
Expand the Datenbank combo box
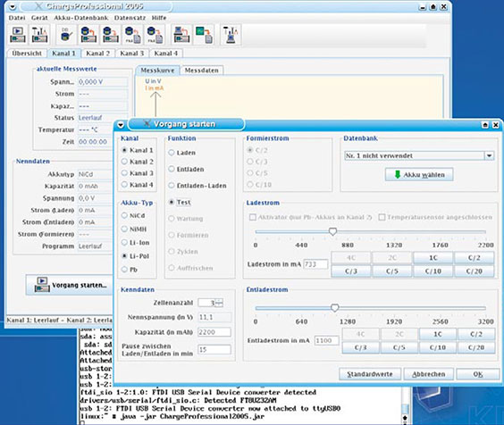(489, 155)
